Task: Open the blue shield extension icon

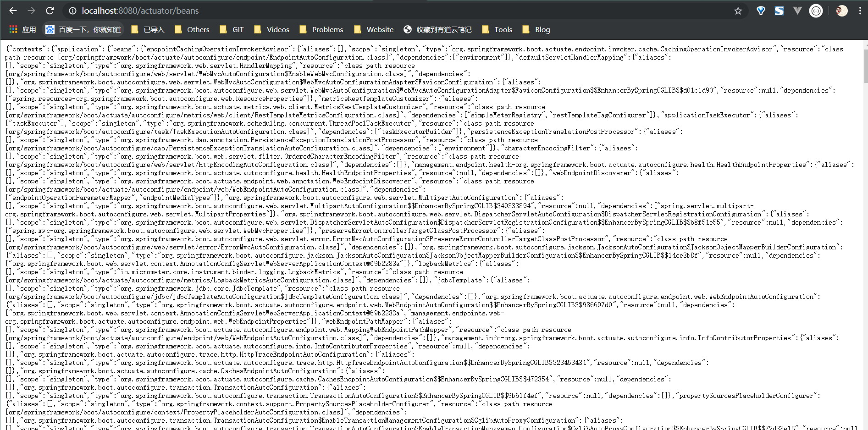Action: point(761,11)
